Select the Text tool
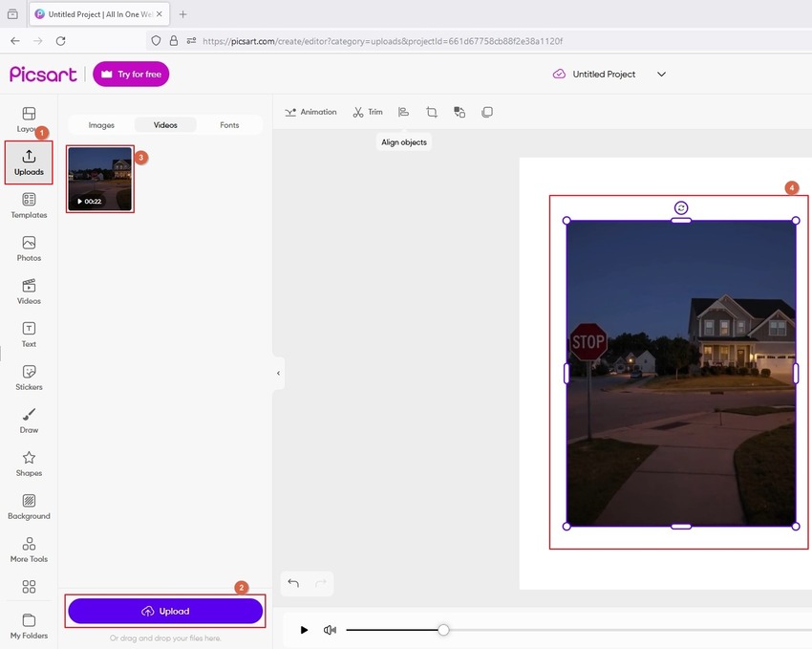 pos(29,335)
